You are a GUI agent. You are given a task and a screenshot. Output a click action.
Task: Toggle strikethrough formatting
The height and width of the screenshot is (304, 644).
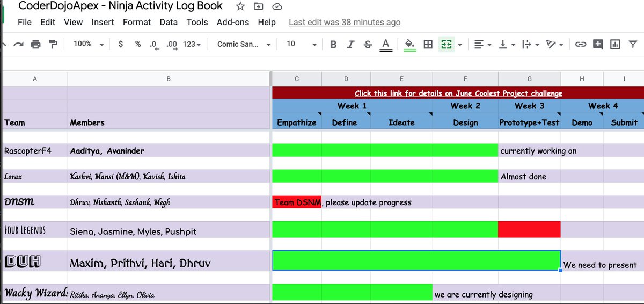click(368, 44)
